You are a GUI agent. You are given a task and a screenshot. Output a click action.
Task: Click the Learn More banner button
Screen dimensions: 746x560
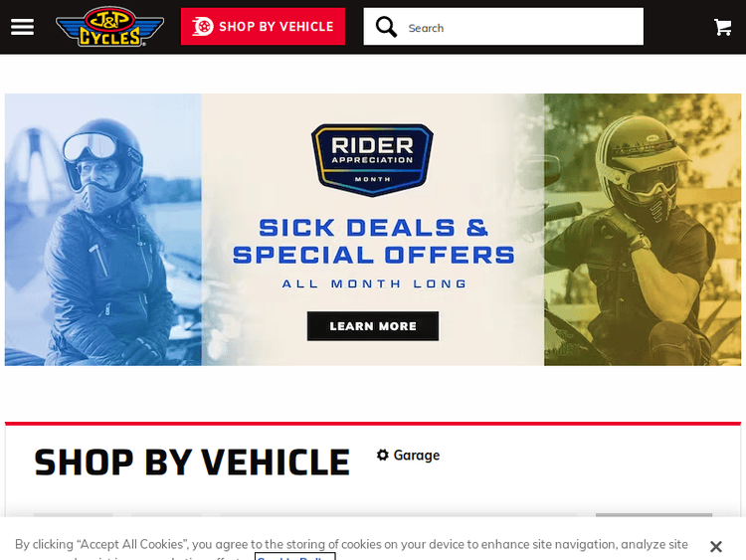(x=373, y=326)
